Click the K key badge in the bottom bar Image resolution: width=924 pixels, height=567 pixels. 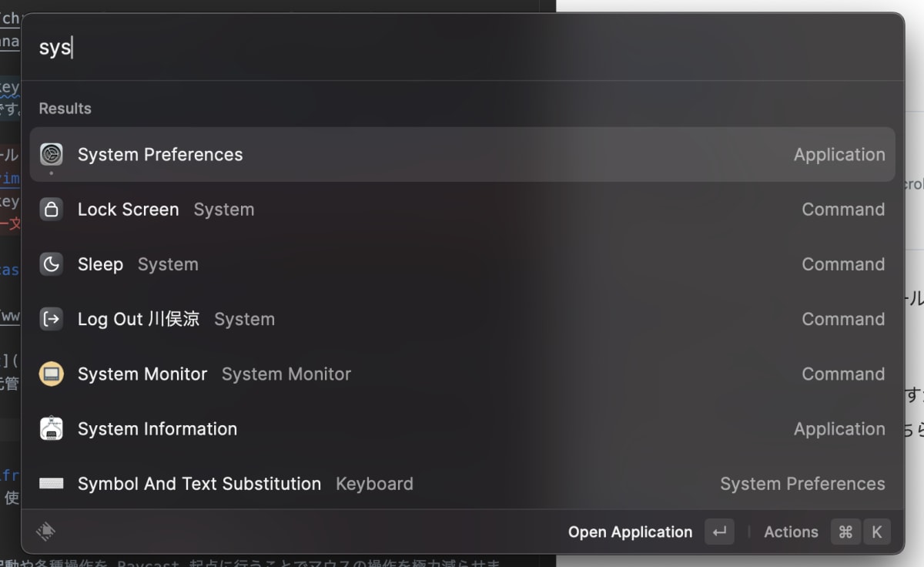click(x=876, y=532)
